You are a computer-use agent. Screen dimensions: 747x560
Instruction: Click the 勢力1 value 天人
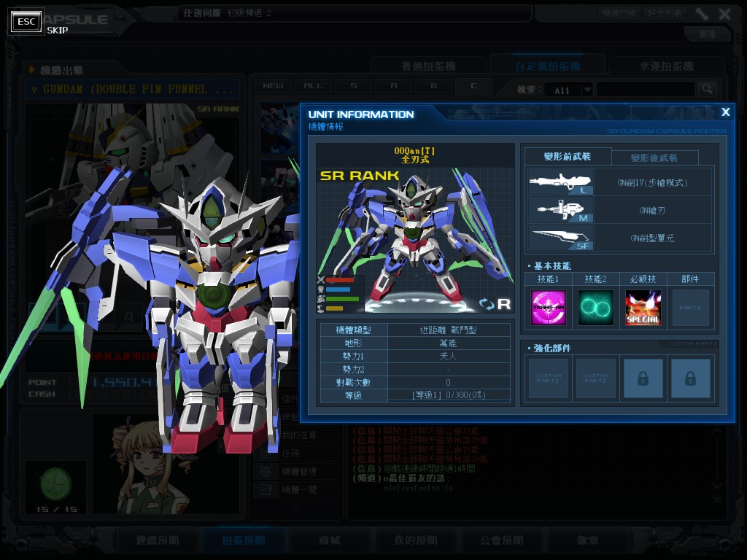449,356
